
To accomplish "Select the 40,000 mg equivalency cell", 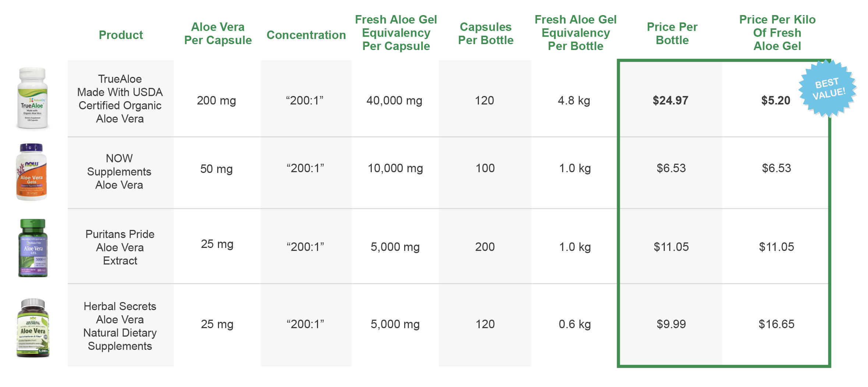I will [394, 100].
